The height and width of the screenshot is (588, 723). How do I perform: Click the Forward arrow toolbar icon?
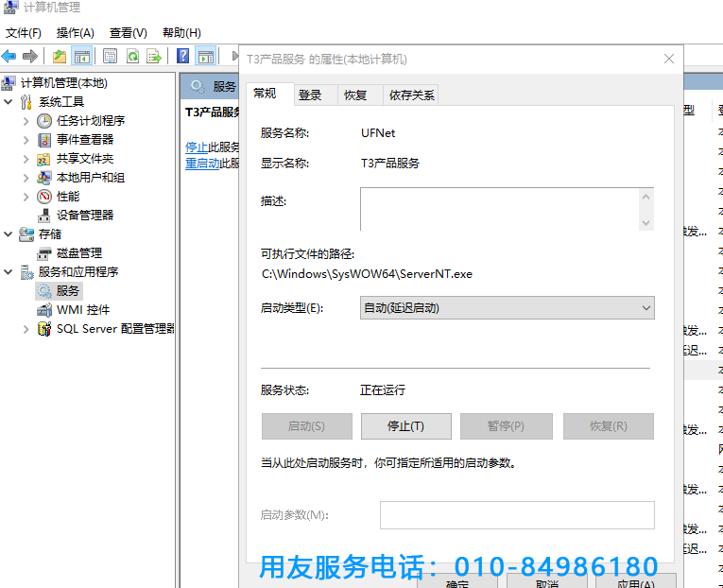click(x=30, y=57)
